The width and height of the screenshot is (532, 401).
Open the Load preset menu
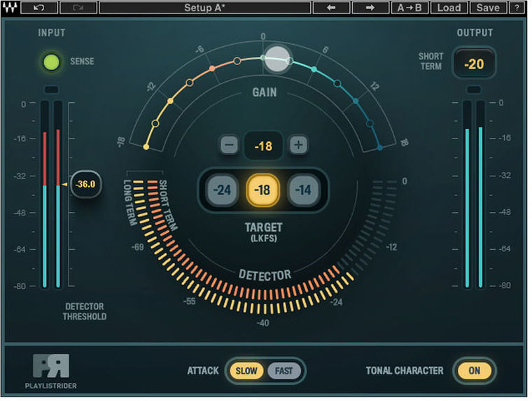click(x=449, y=8)
